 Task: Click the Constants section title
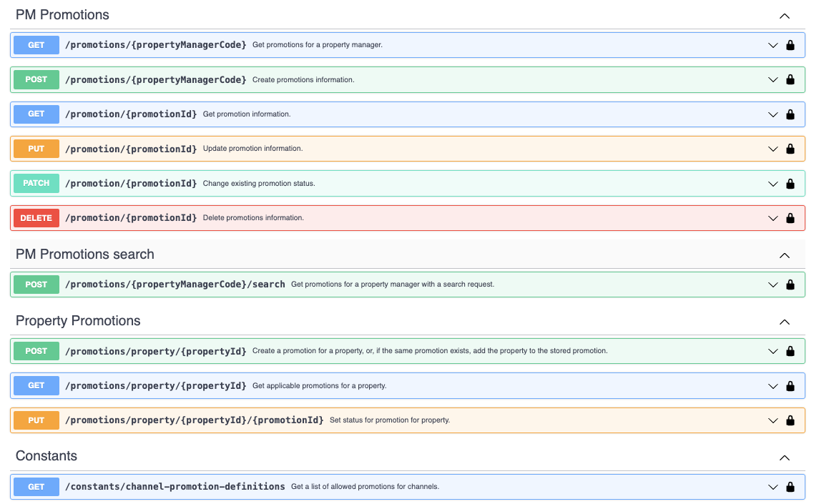(46, 456)
